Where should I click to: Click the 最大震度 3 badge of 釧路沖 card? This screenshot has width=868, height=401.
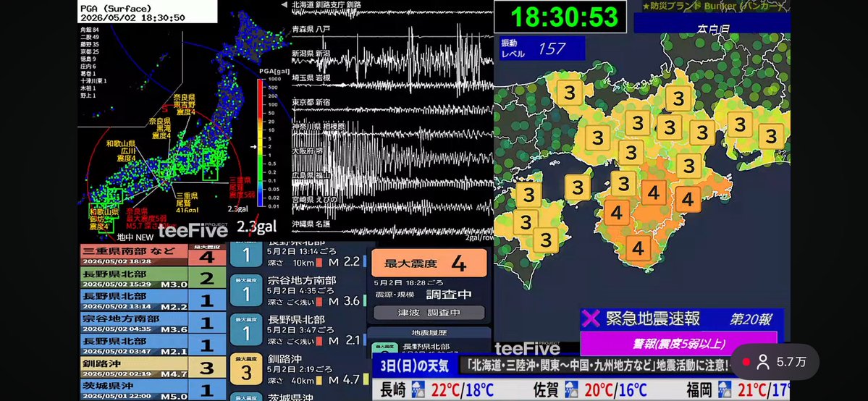click(246, 369)
